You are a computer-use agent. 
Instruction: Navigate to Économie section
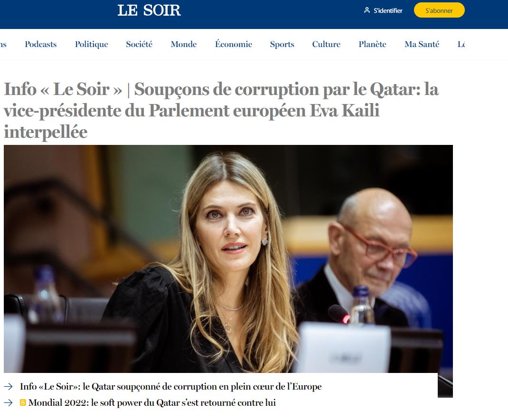click(x=234, y=44)
